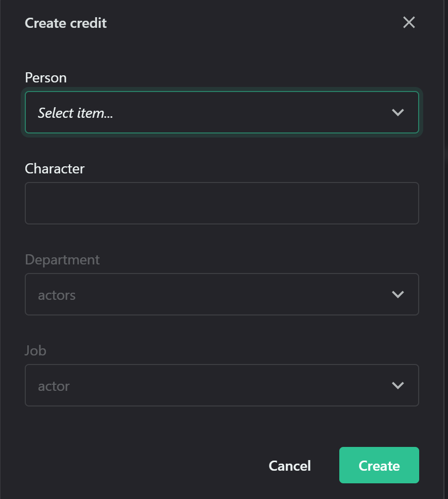This screenshot has height=499, width=448.
Task: Click the Job field label
Action: [35, 351]
